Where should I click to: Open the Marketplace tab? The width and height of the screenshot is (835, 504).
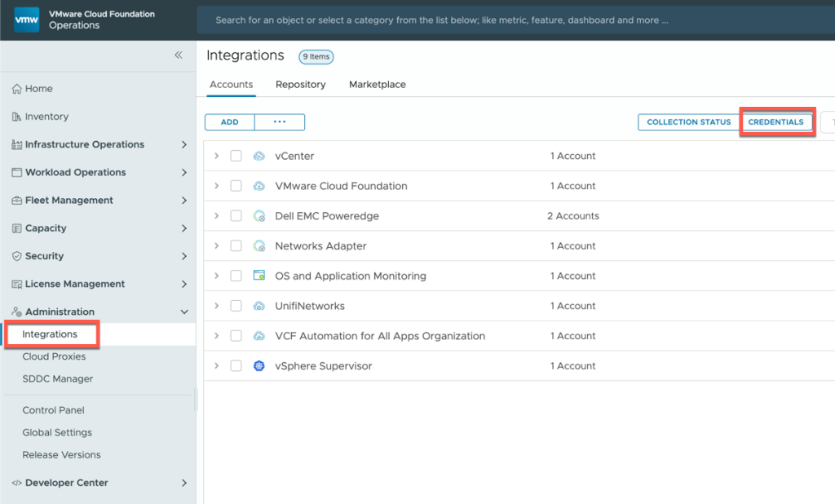(377, 85)
